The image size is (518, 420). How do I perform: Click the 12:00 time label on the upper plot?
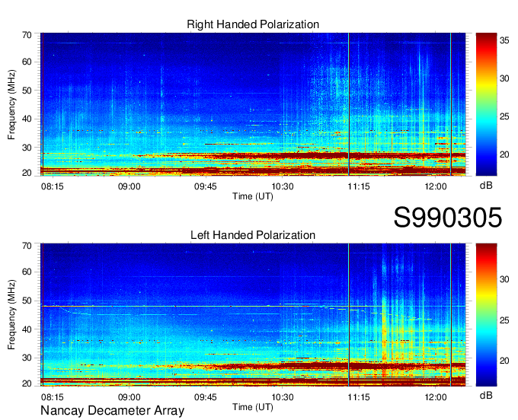point(436,186)
